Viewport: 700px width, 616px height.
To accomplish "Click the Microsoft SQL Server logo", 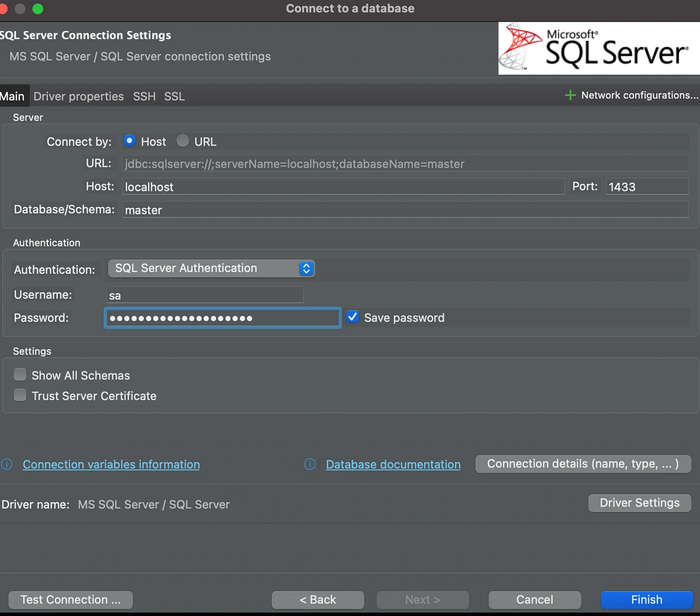I will tap(598, 48).
